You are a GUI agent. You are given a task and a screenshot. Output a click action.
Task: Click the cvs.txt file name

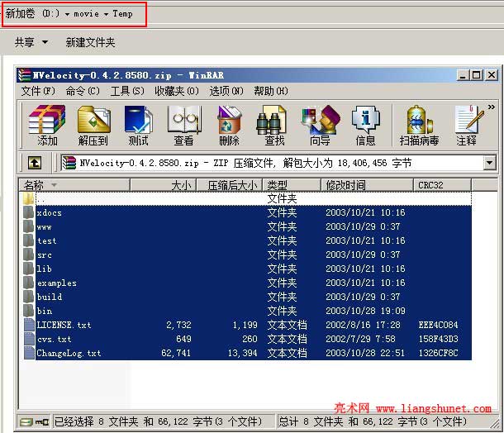click(54, 339)
